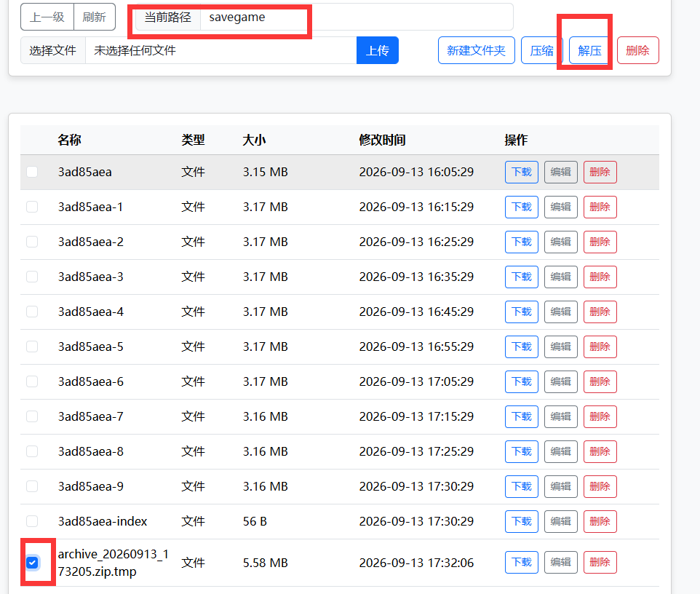Edit the file 3ad85aea-index

pyautogui.click(x=561, y=522)
